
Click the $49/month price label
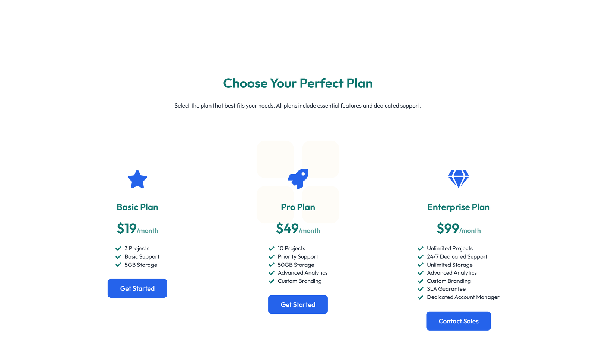tap(298, 229)
